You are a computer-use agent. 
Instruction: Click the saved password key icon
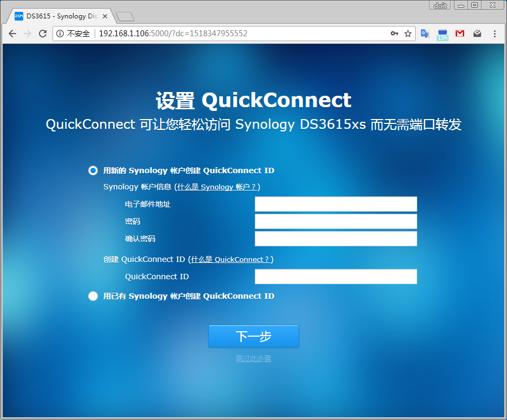tap(394, 34)
